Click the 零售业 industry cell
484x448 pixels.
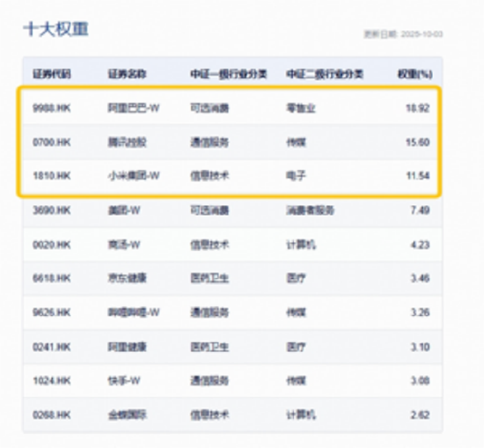point(301,108)
